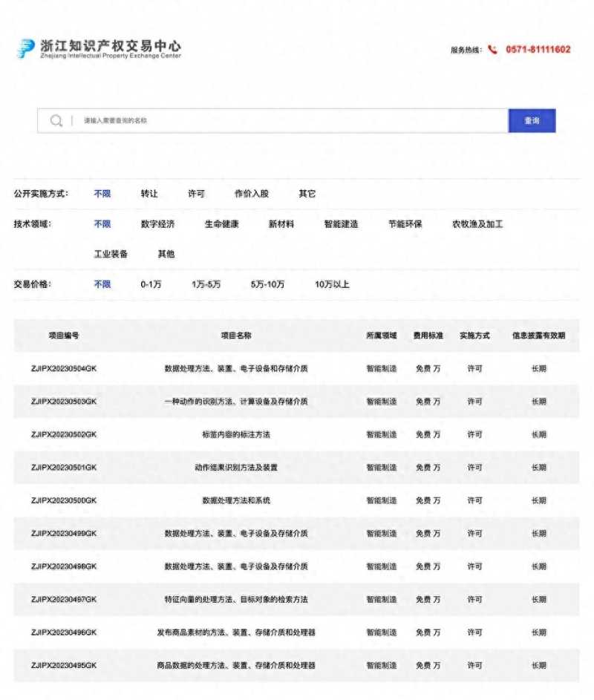Open 标签内容的标注方法 project entry
This screenshot has width=594, height=700.
[x=236, y=434]
